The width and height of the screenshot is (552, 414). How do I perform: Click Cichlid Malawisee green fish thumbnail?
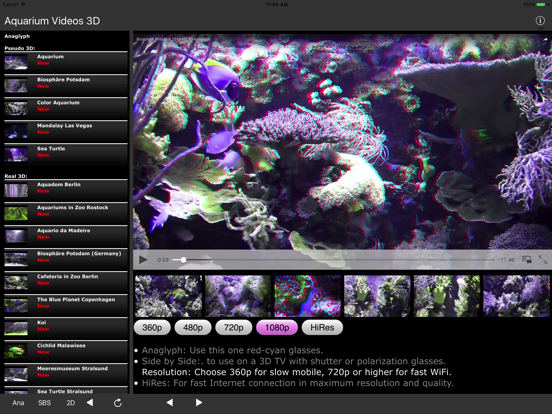pos(16,351)
